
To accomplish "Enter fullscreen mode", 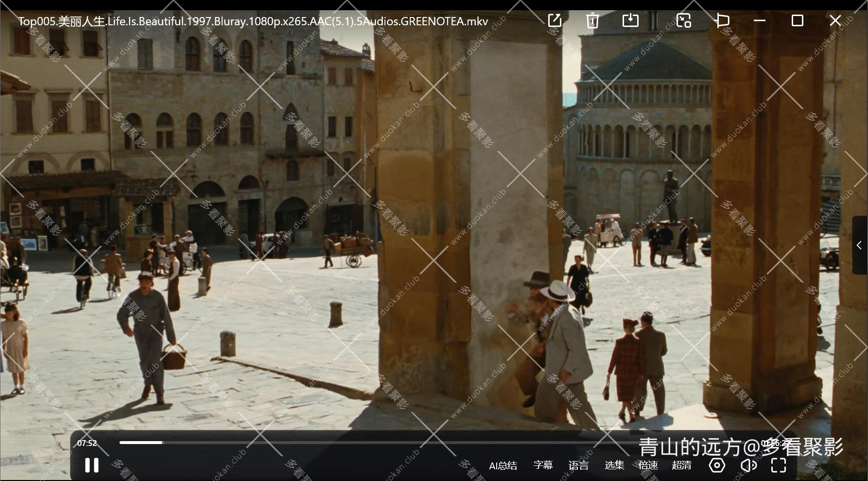I will click(779, 465).
